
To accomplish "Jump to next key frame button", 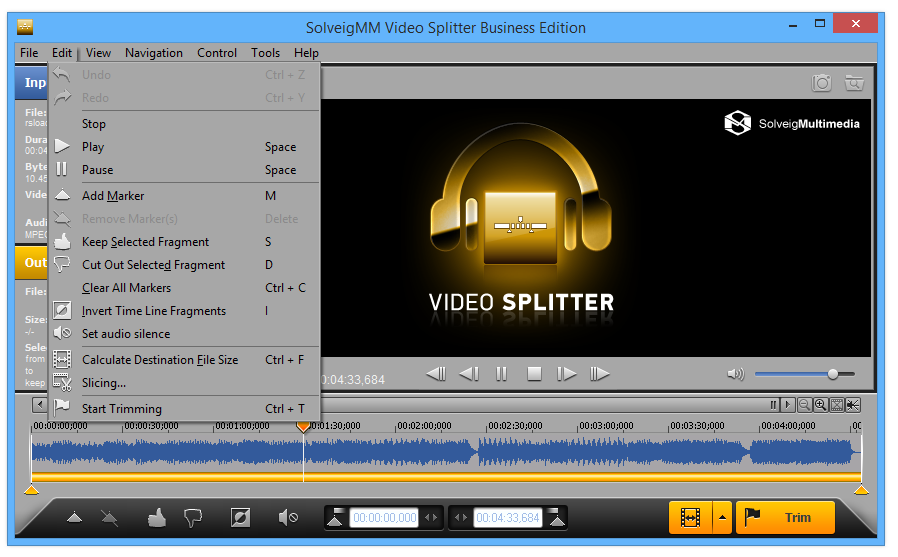I will click(599, 374).
